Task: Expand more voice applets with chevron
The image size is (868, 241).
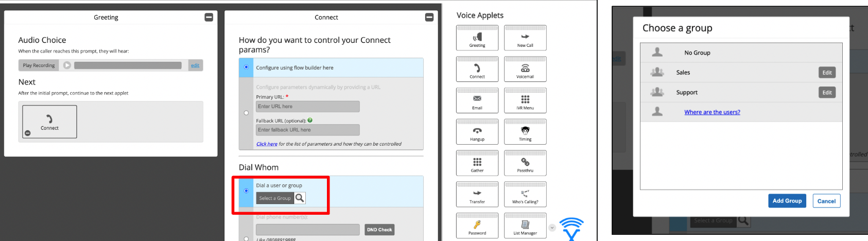Action: [552, 228]
